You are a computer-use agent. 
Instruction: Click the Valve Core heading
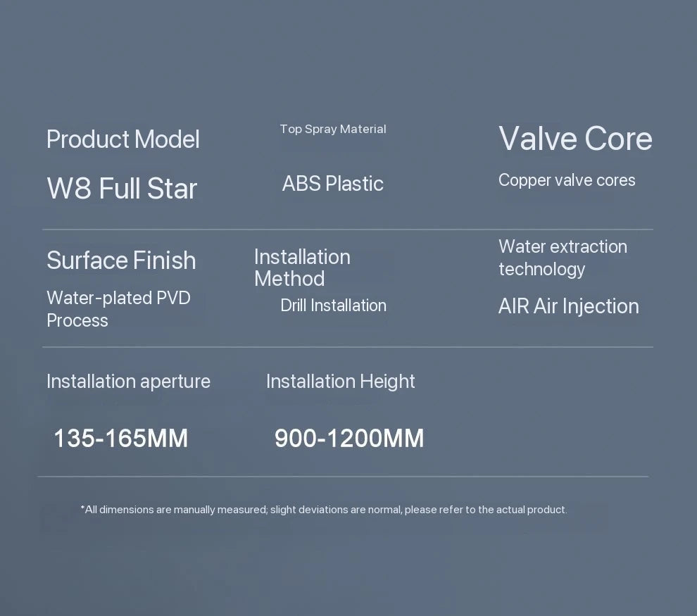click(x=576, y=139)
